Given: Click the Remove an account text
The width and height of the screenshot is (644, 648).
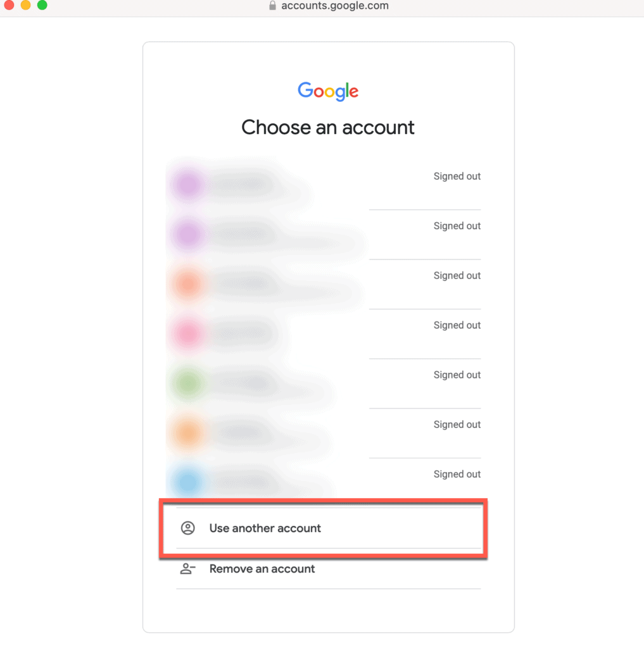Looking at the screenshot, I should tap(262, 569).
